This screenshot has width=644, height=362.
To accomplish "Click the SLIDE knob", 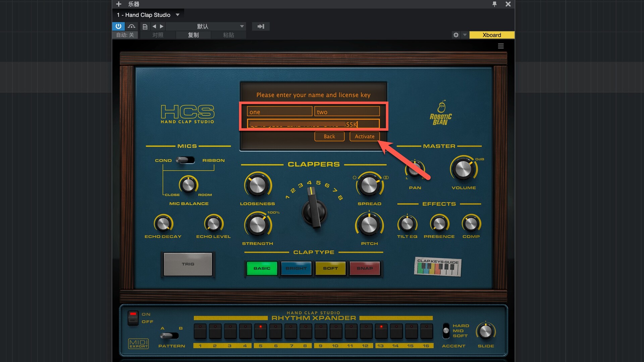I will tap(486, 331).
